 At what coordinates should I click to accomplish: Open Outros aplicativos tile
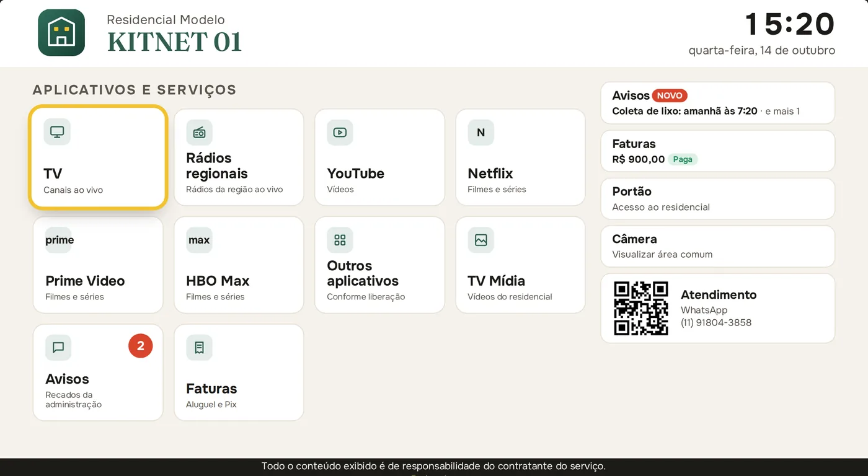point(379,265)
